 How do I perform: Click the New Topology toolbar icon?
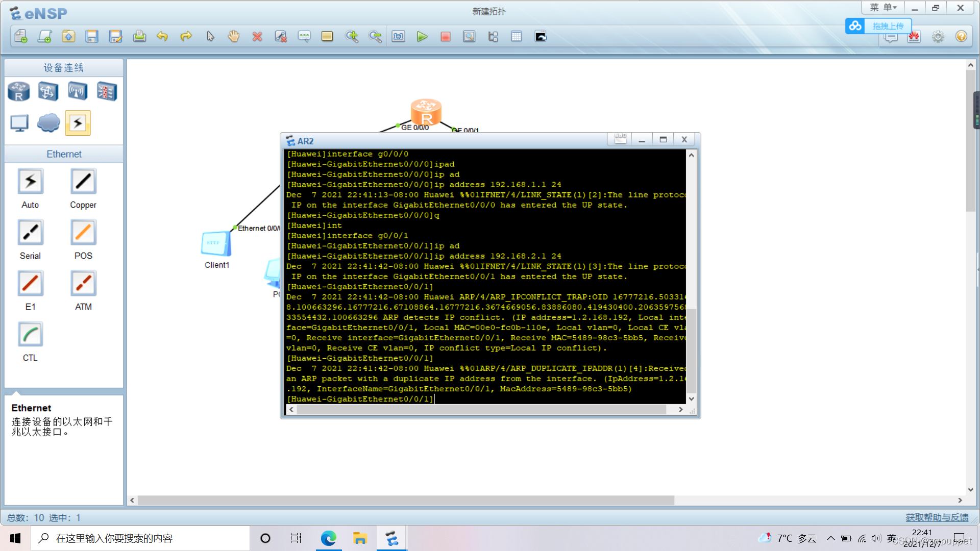(x=21, y=36)
